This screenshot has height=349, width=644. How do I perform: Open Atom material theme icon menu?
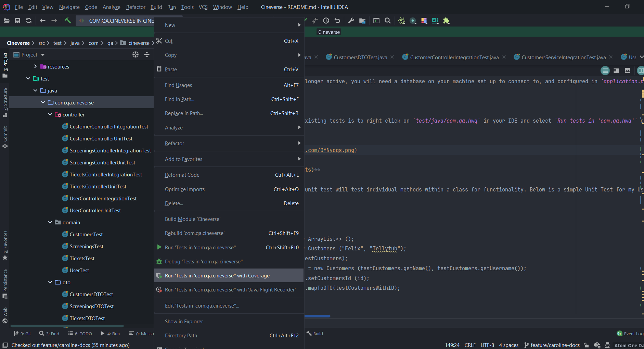coord(402,21)
